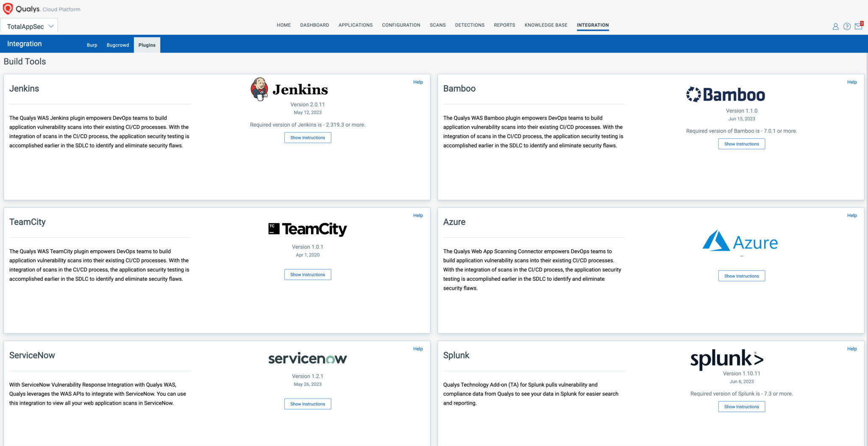Open the TotalAppSec module dropdown
The image size is (868, 446).
(x=30, y=25)
